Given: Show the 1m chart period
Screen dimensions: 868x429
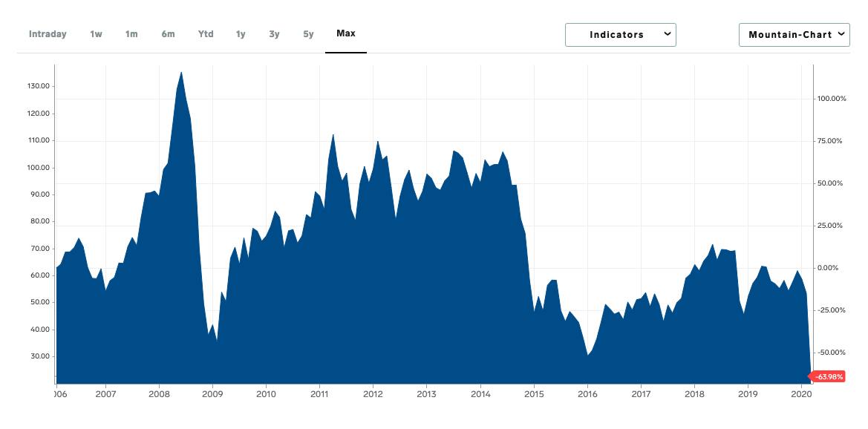Looking at the screenshot, I should (131, 34).
